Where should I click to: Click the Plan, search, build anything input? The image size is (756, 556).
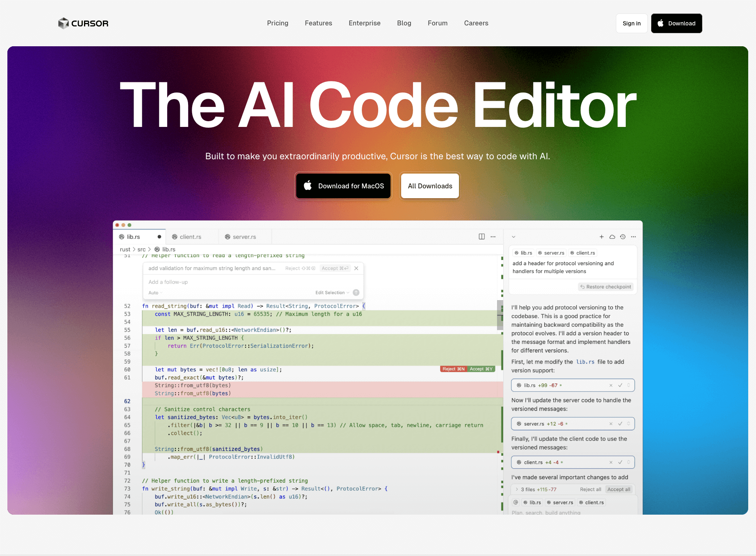pos(572,512)
